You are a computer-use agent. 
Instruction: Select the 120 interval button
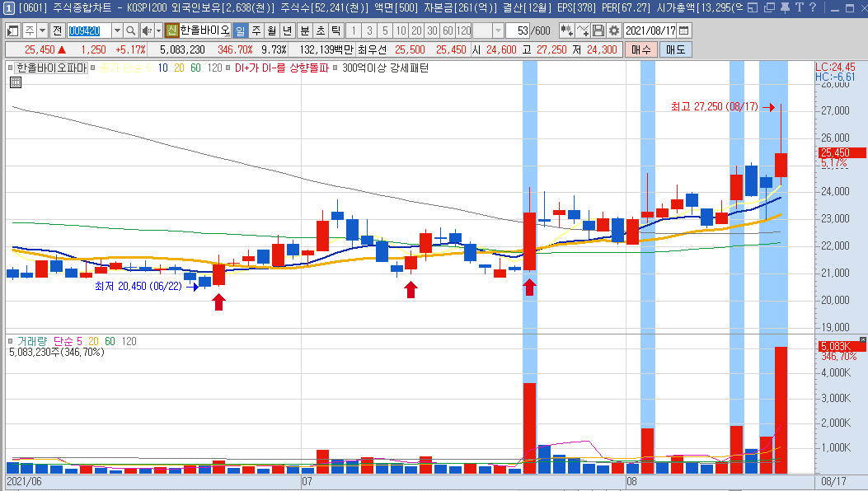[464, 30]
